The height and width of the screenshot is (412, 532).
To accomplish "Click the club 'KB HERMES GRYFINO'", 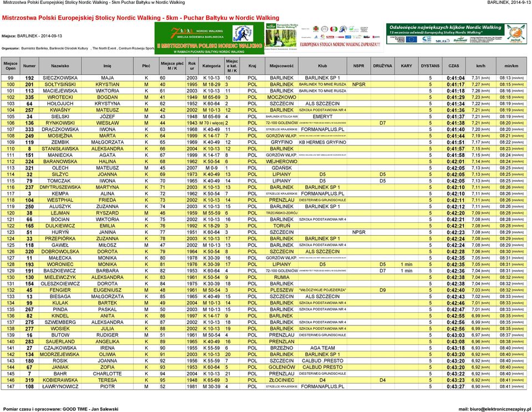I will coord(323,143).
